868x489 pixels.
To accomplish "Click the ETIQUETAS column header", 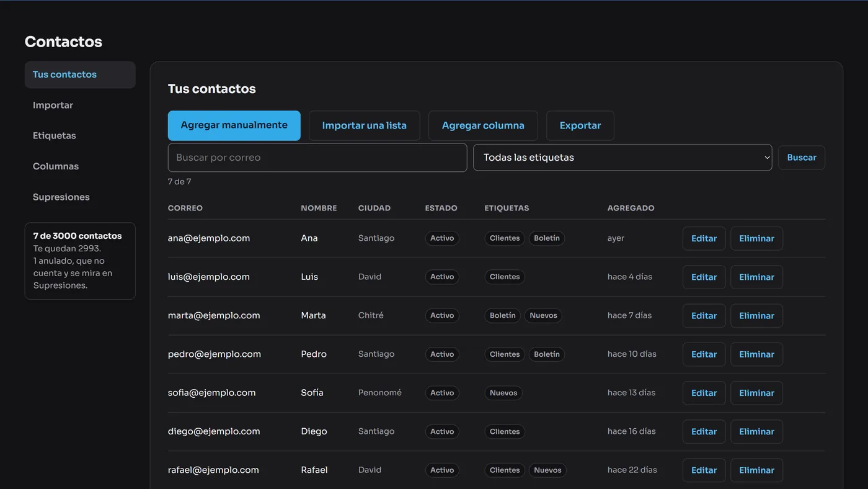I will [507, 208].
